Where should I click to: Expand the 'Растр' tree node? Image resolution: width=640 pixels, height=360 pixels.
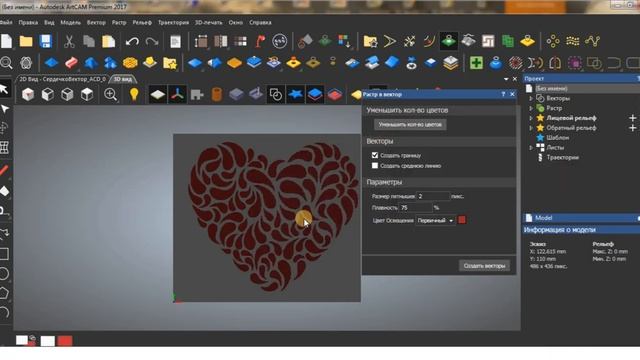(531, 108)
